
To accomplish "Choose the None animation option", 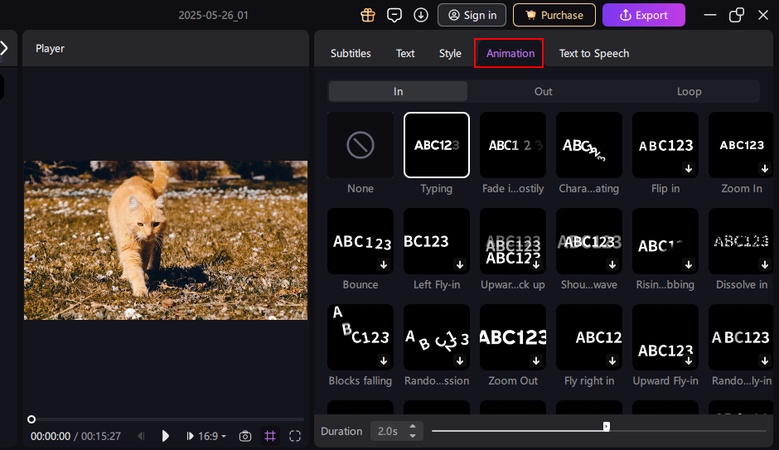I will (360, 145).
